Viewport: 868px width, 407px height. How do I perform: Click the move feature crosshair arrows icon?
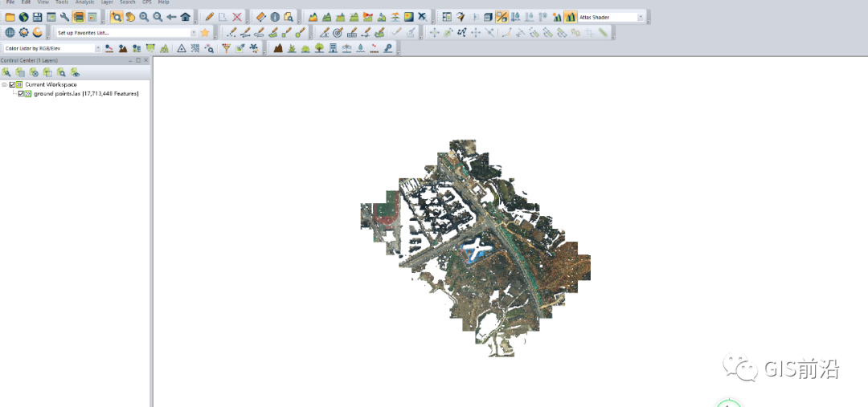435,33
